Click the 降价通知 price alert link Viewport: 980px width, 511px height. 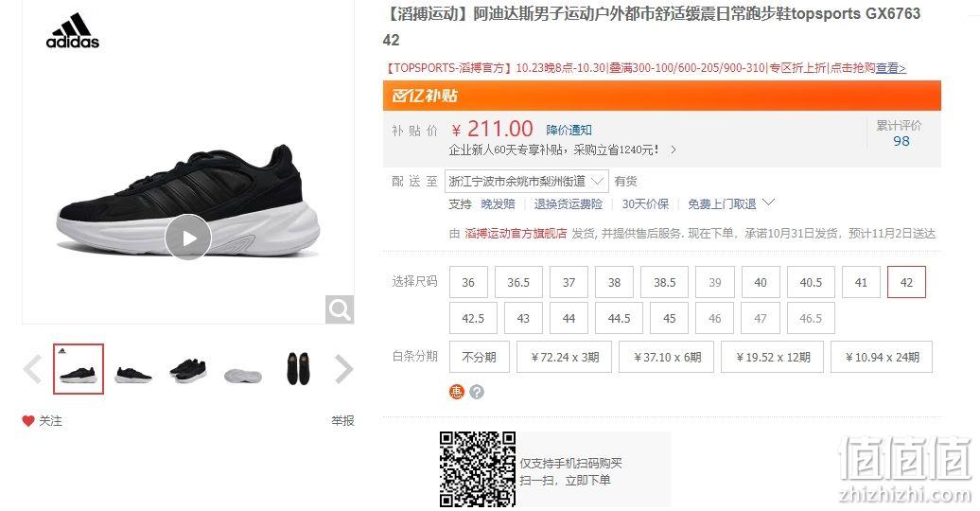tap(569, 130)
